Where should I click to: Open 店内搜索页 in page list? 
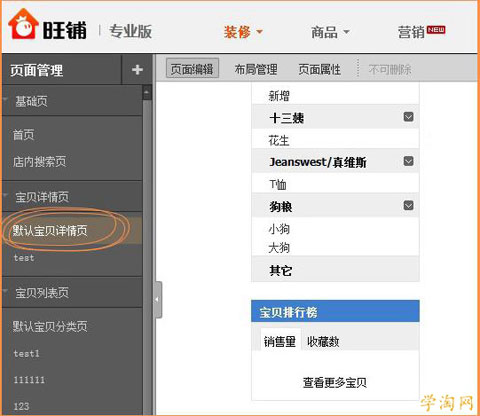tap(39, 162)
